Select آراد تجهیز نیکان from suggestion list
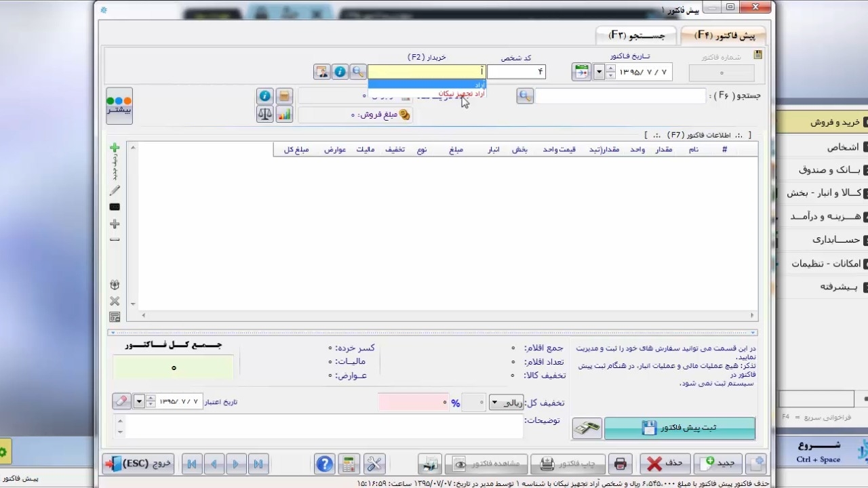This screenshot has height=488, width=868. 461,94
